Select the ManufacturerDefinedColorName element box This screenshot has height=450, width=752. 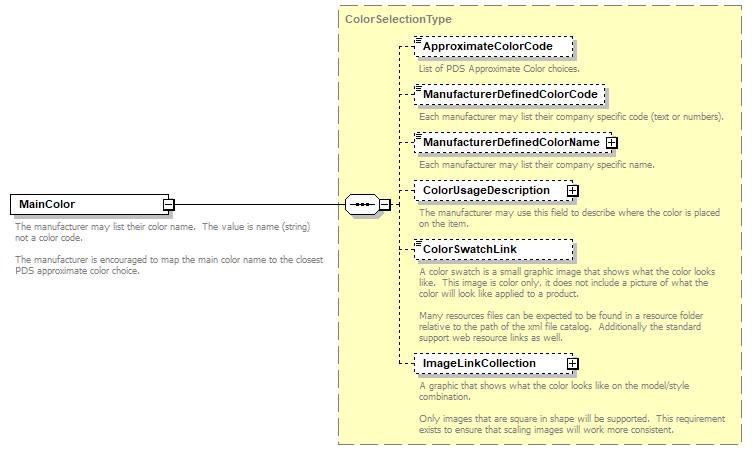[x=510, y=143]
